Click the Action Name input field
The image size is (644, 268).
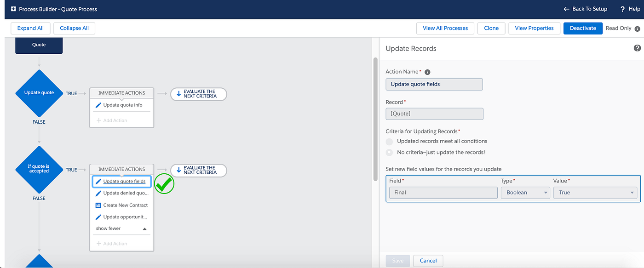[434, 84]
